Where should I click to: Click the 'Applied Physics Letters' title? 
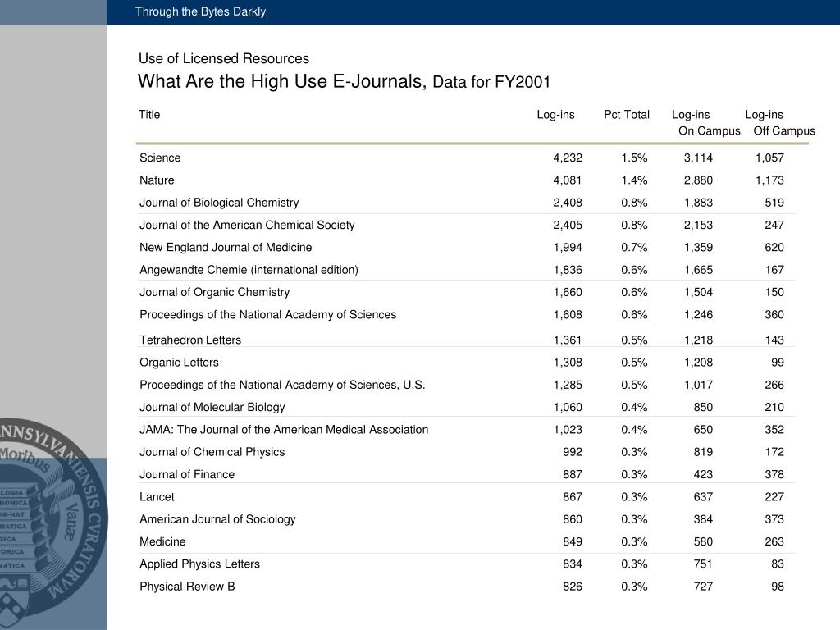coord(199,564)
